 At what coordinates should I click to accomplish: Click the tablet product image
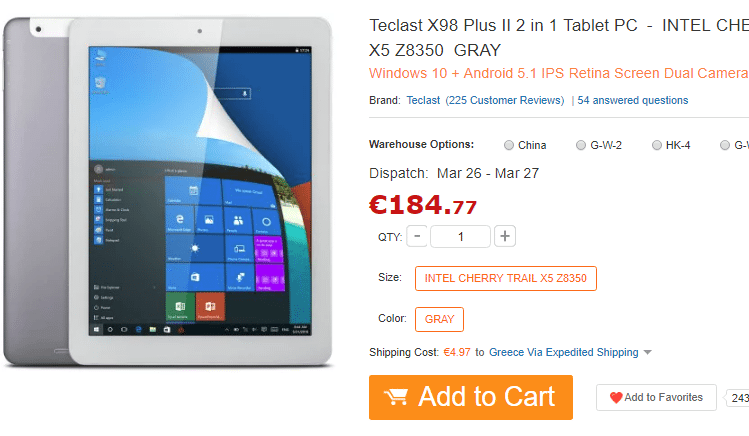tap(168, 192)
